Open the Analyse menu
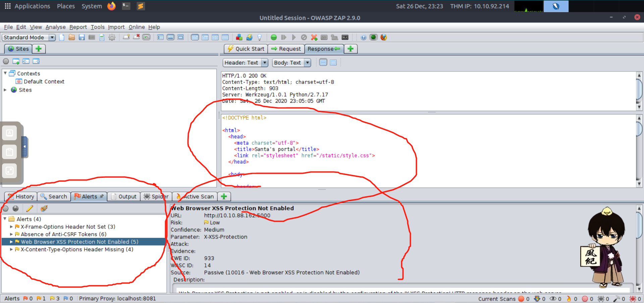Viewport: 644px width, 303px height. tap(55, 27)
